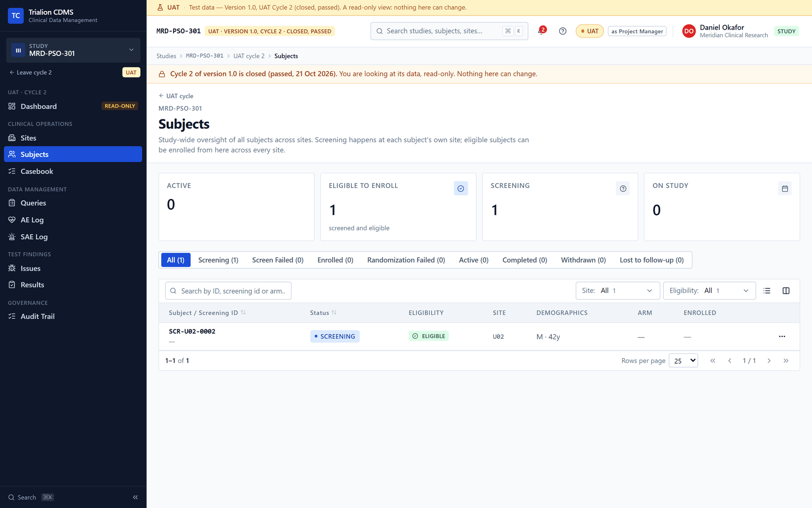Click the Eligible to Enroll check icon
The image size is (812, 508).
(461, 188)
